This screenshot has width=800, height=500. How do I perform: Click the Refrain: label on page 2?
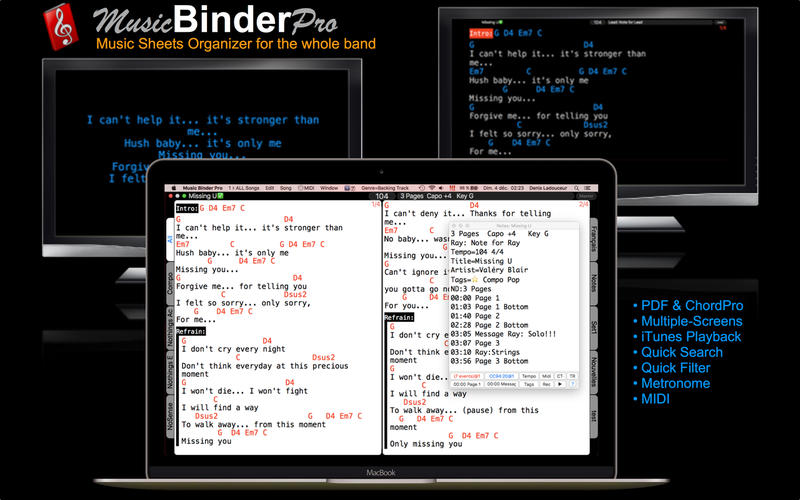pyautogui.click(x=399, y=317)
